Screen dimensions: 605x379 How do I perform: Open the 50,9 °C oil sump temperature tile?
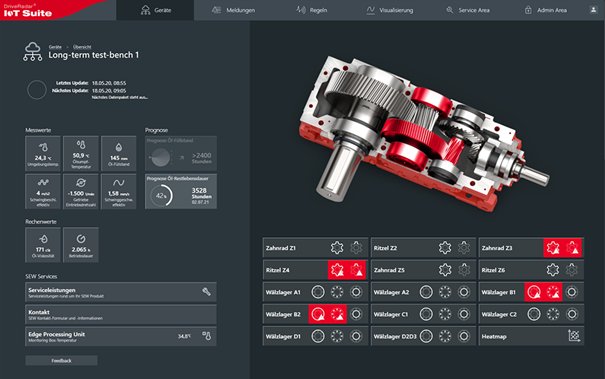click(81, 153)
